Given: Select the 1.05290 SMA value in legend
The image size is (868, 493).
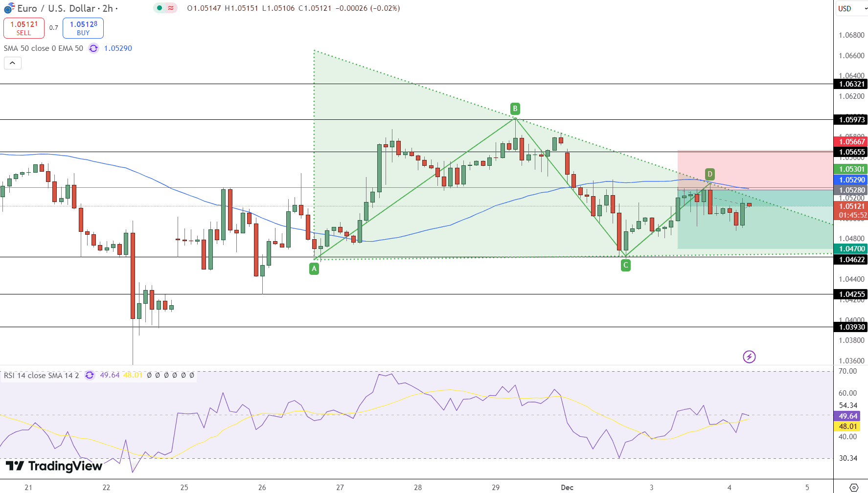Looking at the screenshot, I should [118, 48].
